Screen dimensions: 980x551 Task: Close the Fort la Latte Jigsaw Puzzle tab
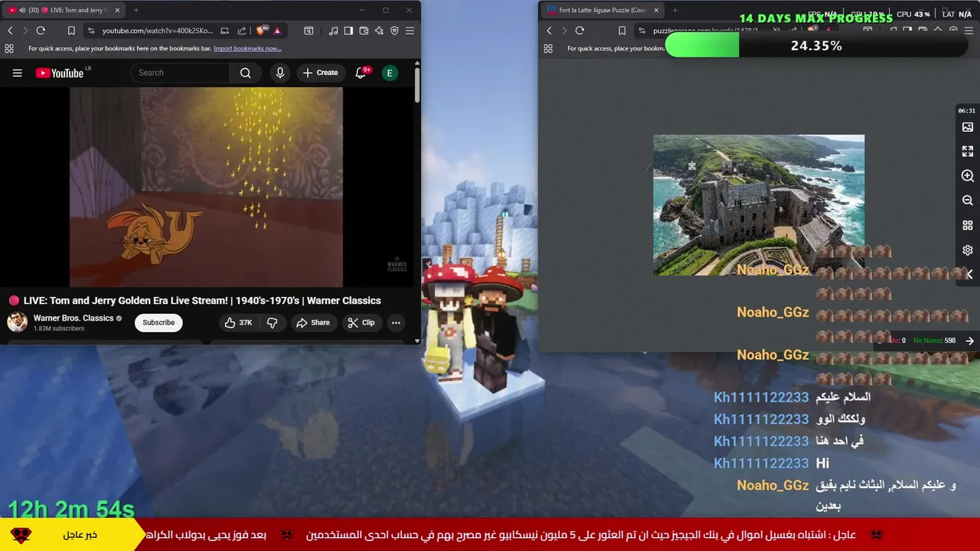656,10
